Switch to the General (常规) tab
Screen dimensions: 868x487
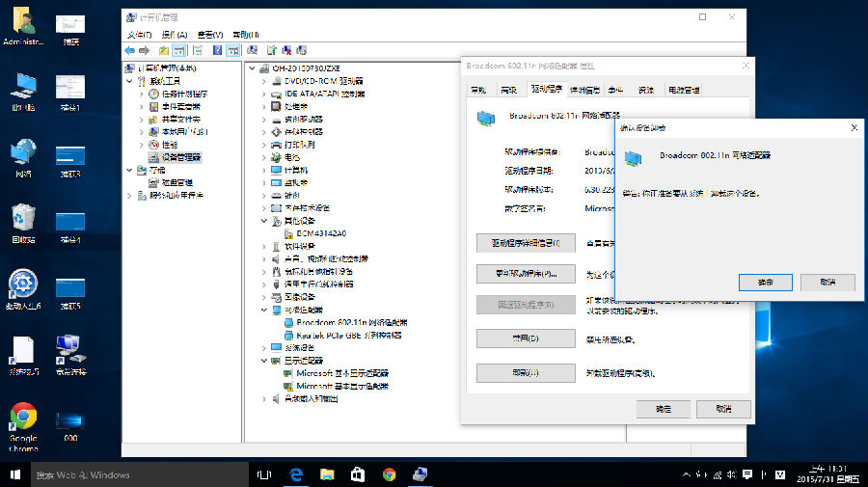(478, 90)
